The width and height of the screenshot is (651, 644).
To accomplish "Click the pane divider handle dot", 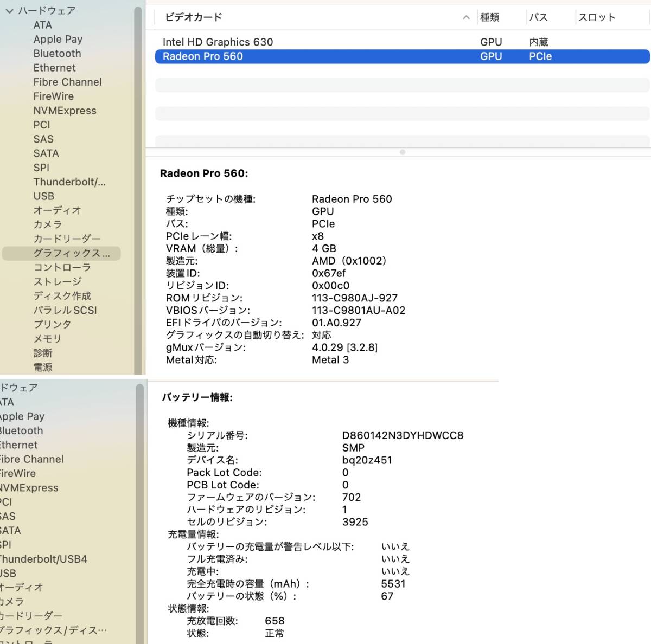I will tap(403, 152).
